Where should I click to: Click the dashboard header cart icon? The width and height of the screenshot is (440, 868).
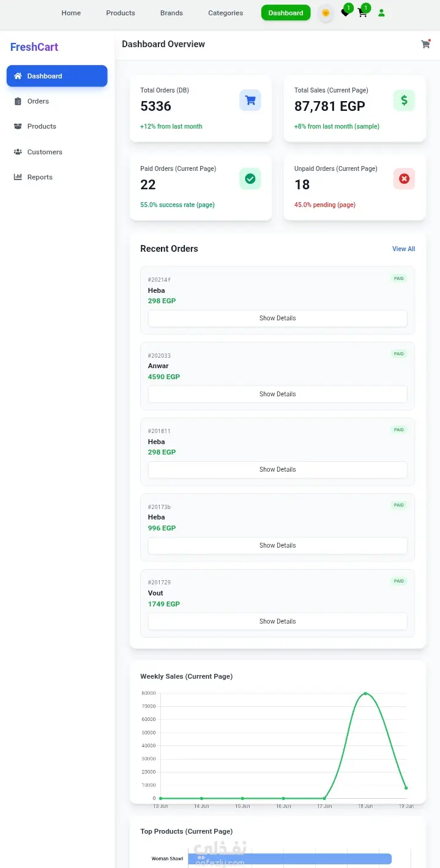point(425,44)
